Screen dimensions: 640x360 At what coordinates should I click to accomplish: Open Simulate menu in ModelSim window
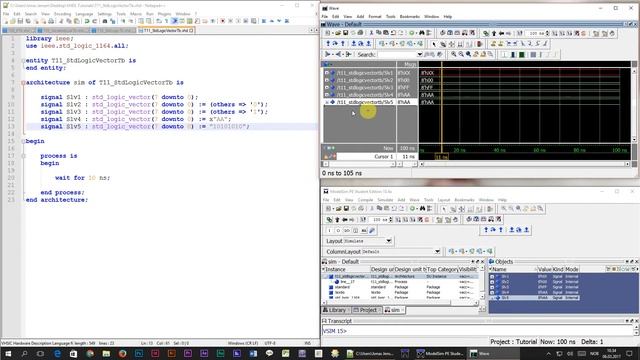385,200
